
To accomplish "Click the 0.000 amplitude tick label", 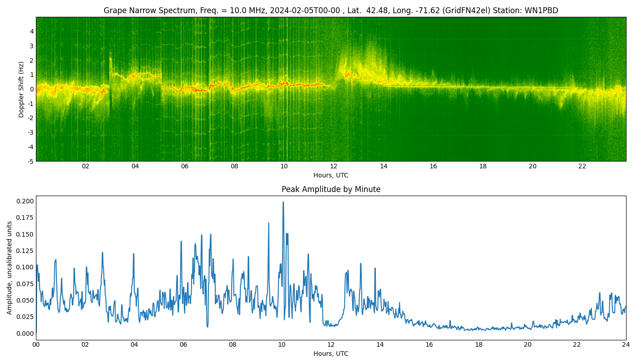I will 25,334.
